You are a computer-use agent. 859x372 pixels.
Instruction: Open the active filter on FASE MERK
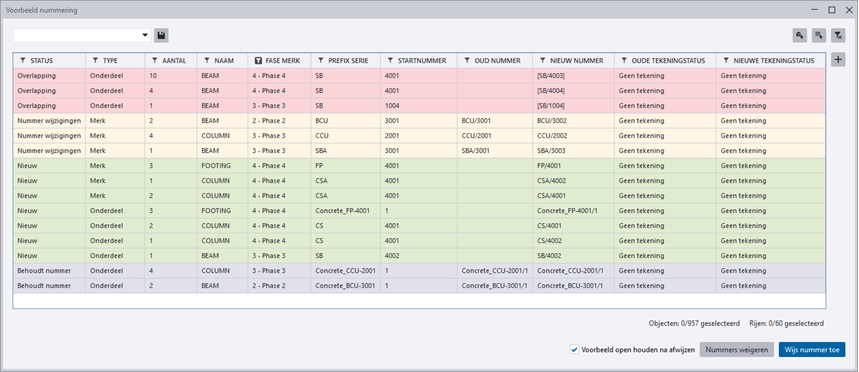coord(258,60)
